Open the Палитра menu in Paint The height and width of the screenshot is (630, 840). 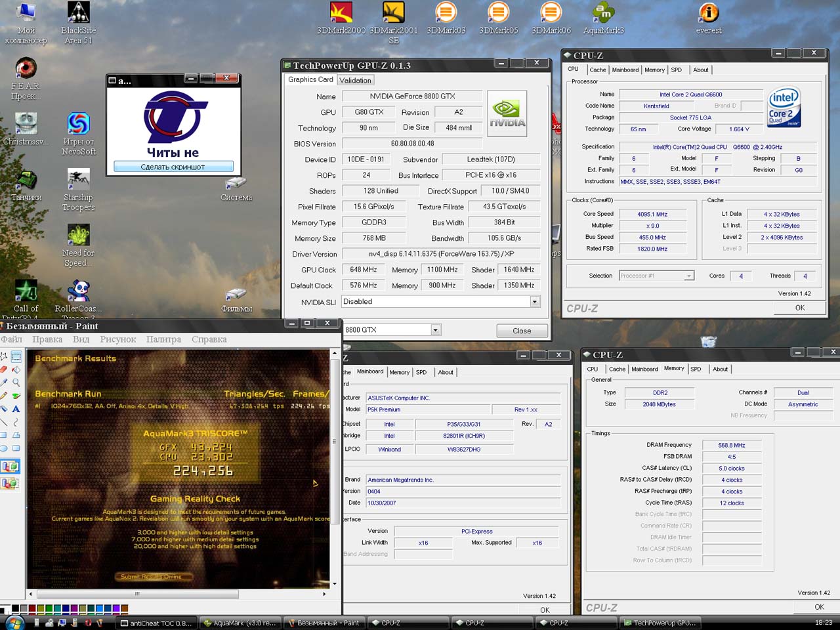coord(163,339)
